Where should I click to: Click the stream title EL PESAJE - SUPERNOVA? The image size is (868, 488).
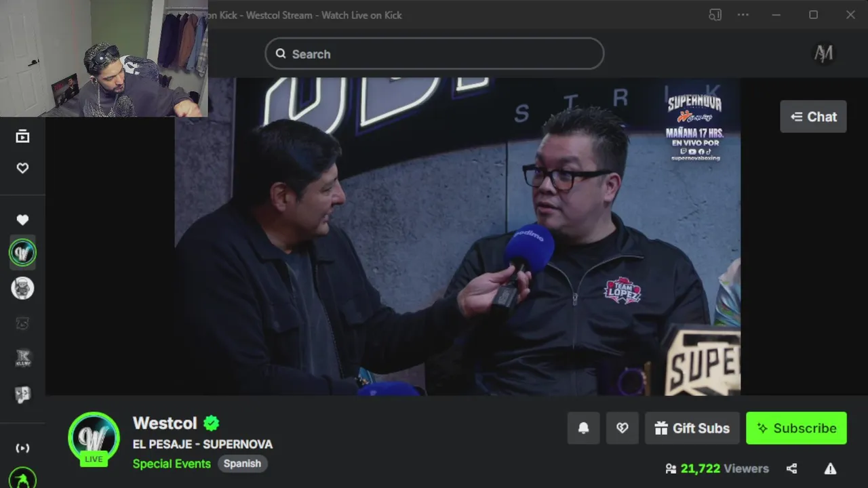coord(203,445)
